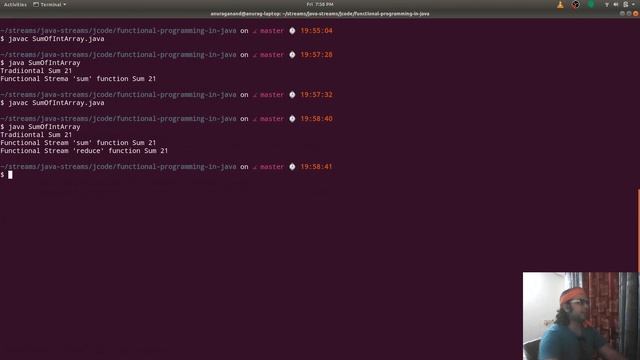The width and height of the screenshot is (640, 360).
Task: Click the terminal window title bar text
Action: pyautogui.click(x=320, y=13)
